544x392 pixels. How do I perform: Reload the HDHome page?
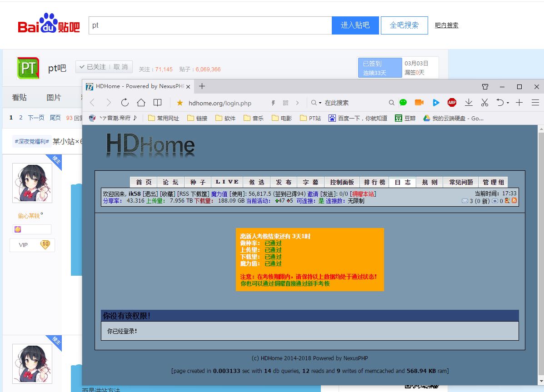click(x=125, y=103)
